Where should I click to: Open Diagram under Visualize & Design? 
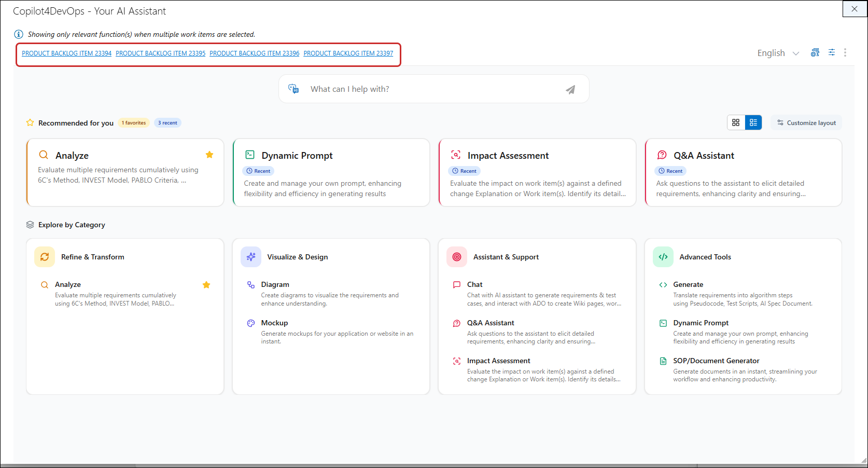point(275,284)
